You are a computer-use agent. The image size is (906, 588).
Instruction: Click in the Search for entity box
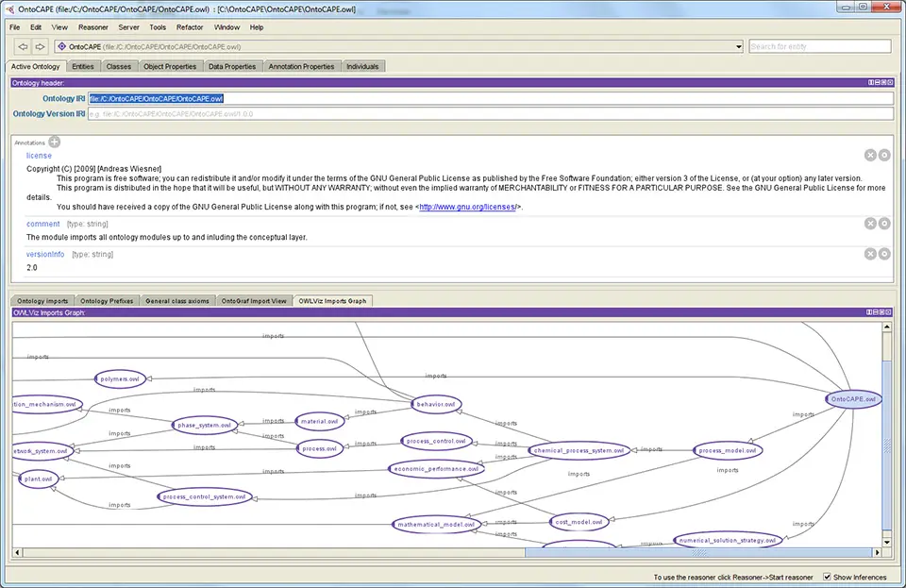819,46
